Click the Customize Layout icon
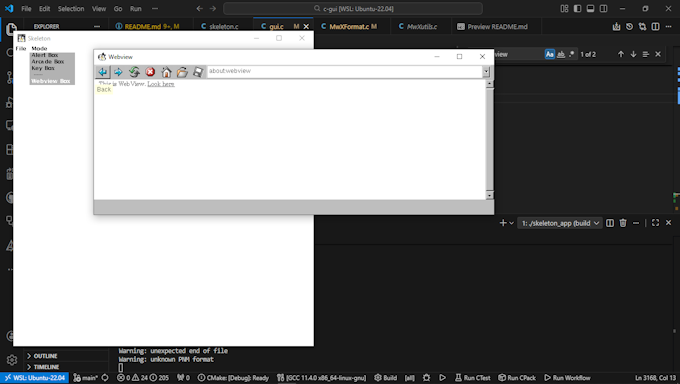This screenshot has height=384, width=680. (564, 9)
